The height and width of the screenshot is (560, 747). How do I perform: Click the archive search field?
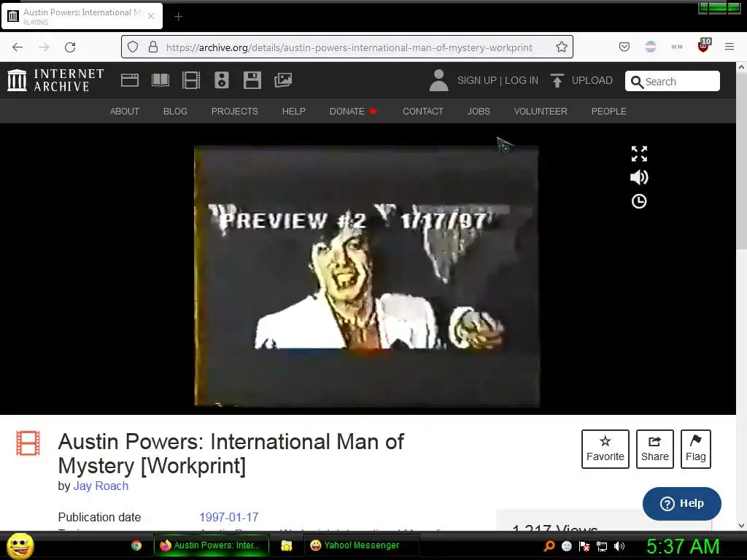(672, 82)
